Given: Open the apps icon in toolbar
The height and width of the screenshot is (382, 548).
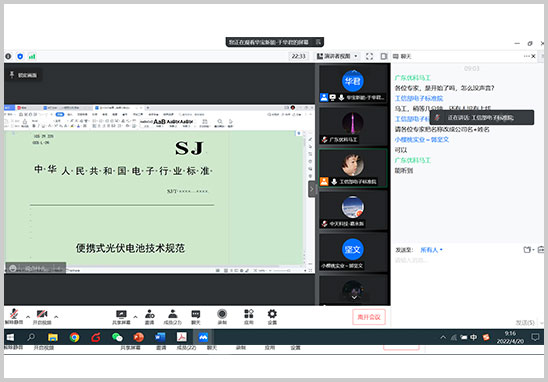Looking at the screenshot, I should point(248,317).
